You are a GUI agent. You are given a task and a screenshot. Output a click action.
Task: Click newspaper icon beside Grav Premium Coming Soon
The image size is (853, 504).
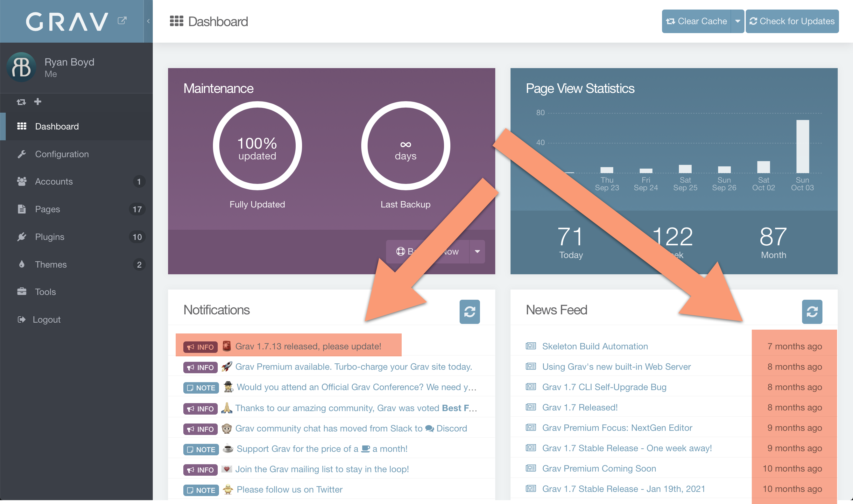[x=531, y=468]
